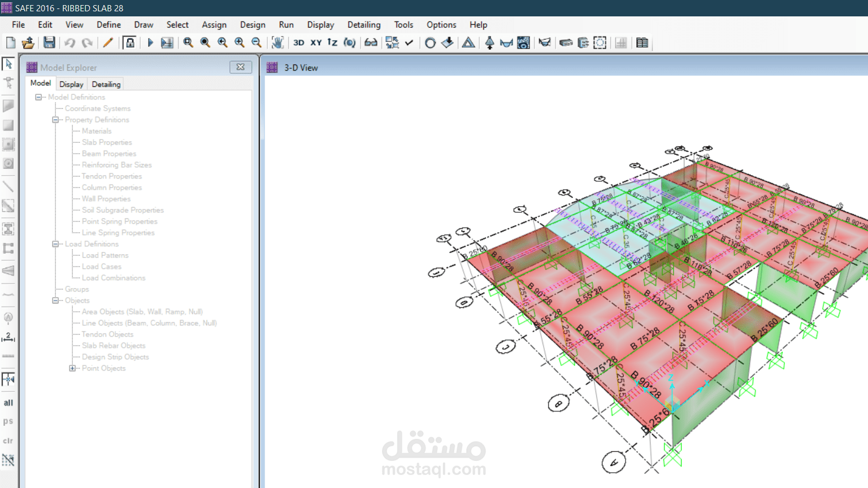Switch to the Display tab in Model Explorer
The height and width of the screenshot is (488, 868).
point(71,84)
